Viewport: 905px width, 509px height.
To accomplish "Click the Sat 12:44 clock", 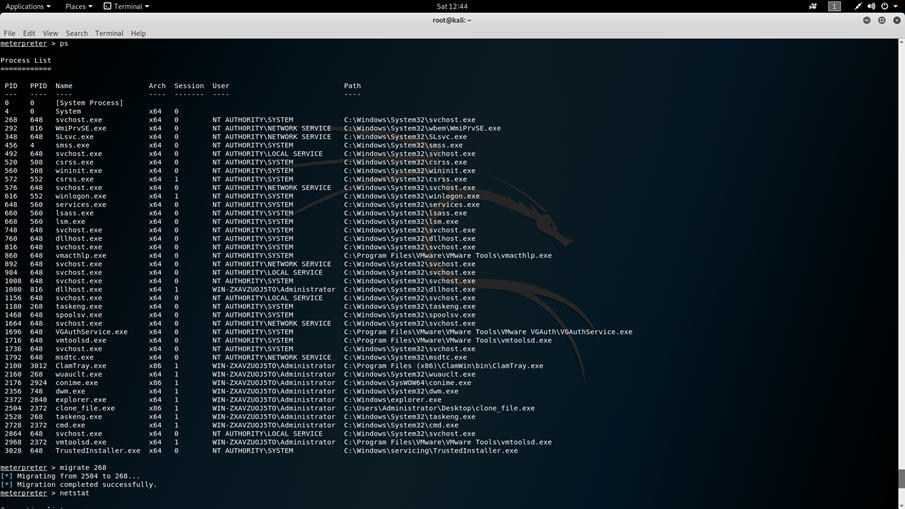I will [452, 6].
